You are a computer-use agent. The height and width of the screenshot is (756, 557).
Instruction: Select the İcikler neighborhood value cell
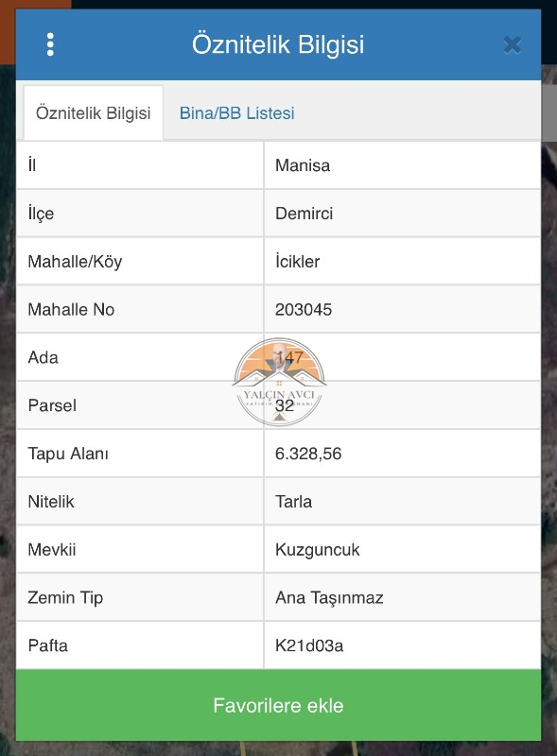pyautogui.click(x=402, y=262)
